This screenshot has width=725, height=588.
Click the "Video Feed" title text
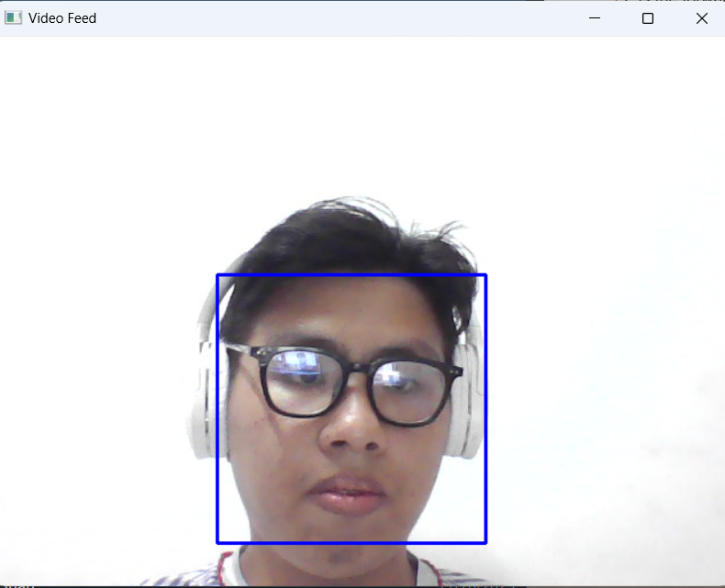pyautogui.click(x=62, y=18)
